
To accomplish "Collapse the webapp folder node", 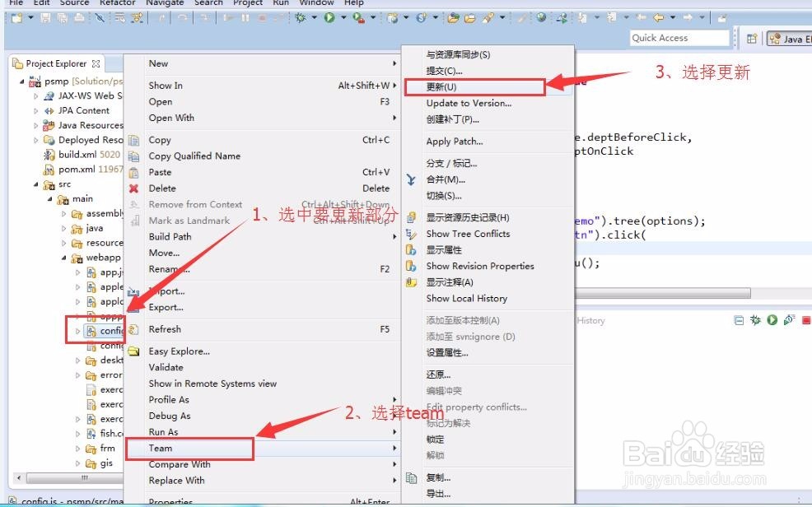I will [x=63, y=258].
